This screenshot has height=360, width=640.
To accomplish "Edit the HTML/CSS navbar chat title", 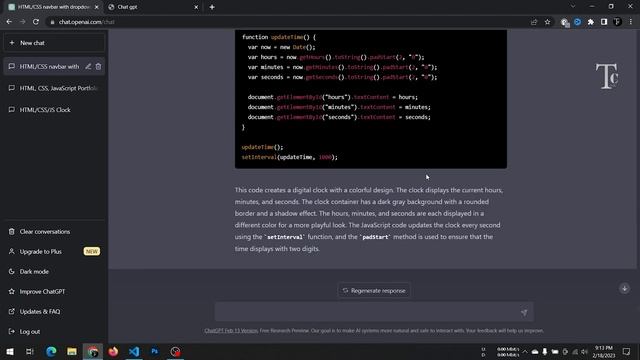I will (88, 67).
